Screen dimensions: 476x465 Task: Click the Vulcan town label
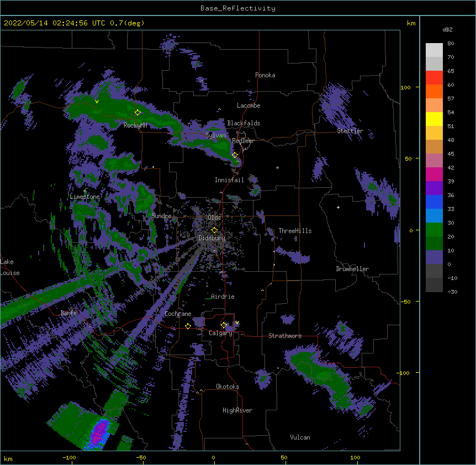(x=300, y=437)
